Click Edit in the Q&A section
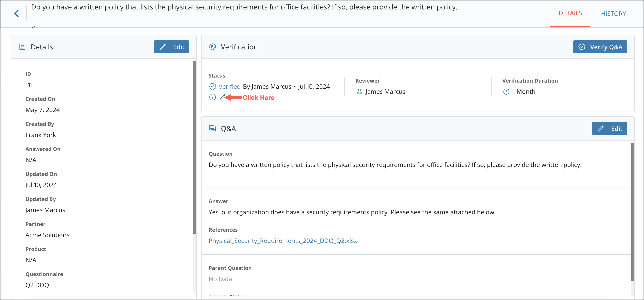The height and width of the screenshot is (300, 644). click(610, 129)
